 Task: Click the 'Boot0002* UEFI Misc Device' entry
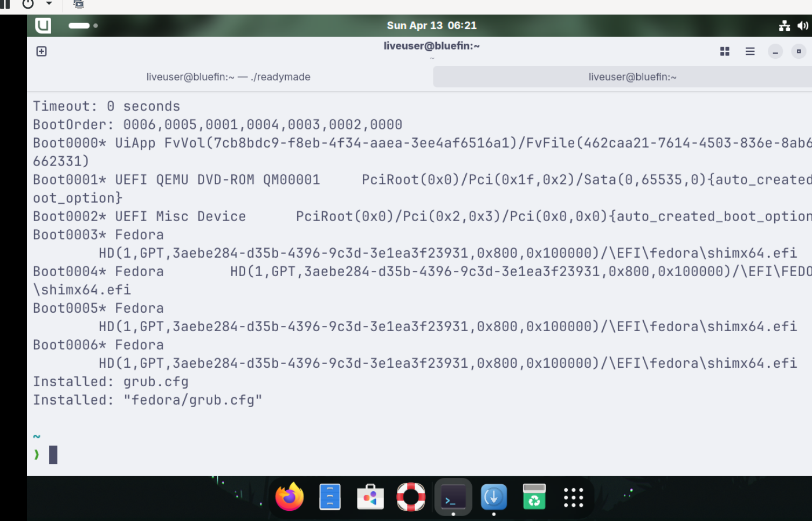point(422,216)
